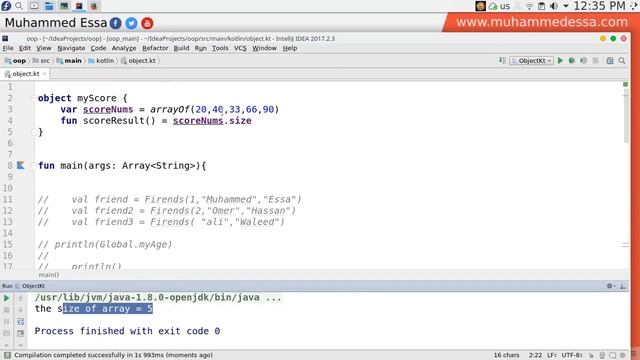The height and width of the screenshot is (360, 640).
Task: Click the Stop icon in Run panel
Action: [x=7, y=310]
